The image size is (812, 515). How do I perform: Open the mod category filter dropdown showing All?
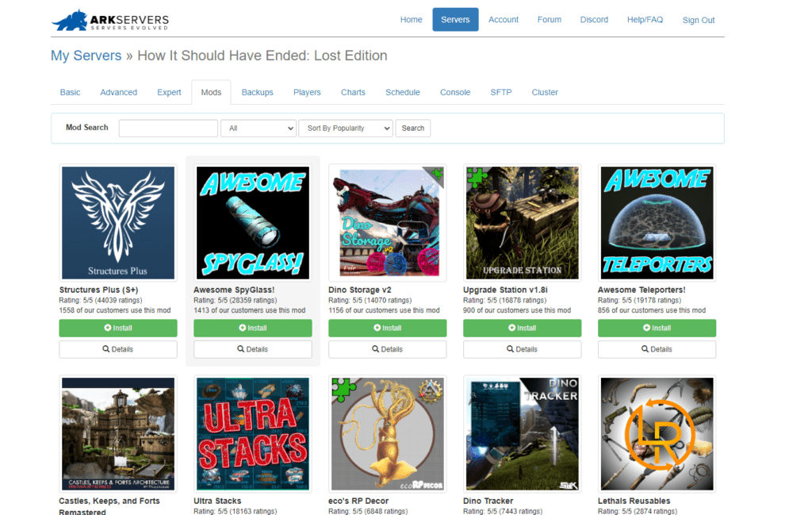(x=259, y=128)
